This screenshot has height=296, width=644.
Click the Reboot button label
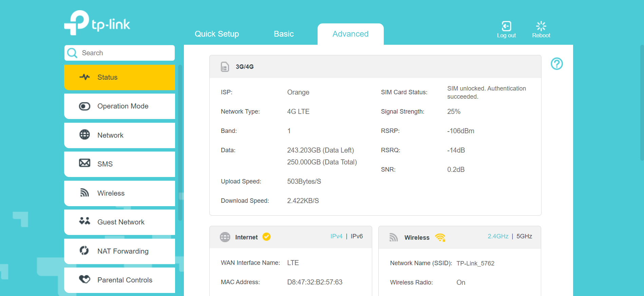tap(541, 35)
